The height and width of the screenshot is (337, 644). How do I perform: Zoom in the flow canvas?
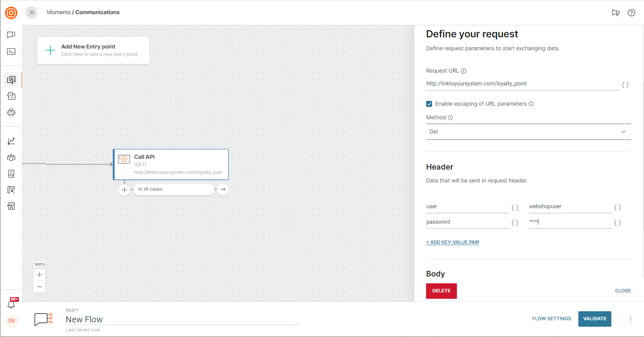[x=39, y=275]
